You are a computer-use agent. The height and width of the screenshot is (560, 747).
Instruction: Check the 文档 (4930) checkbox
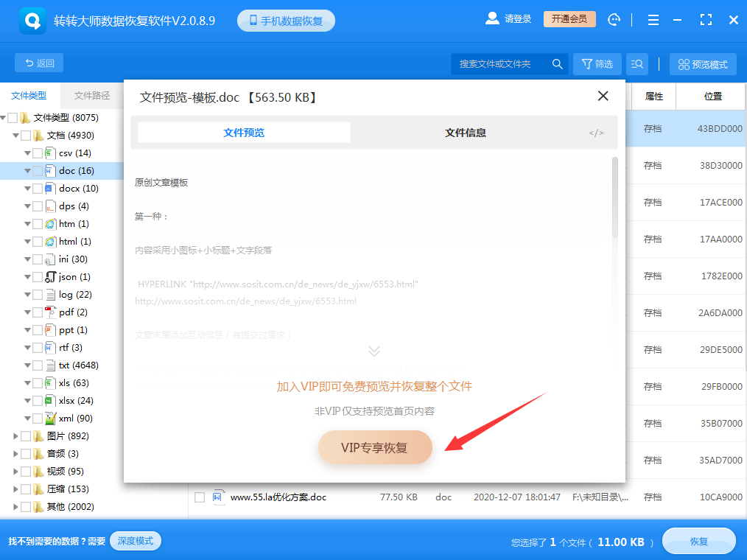point(26,136)
